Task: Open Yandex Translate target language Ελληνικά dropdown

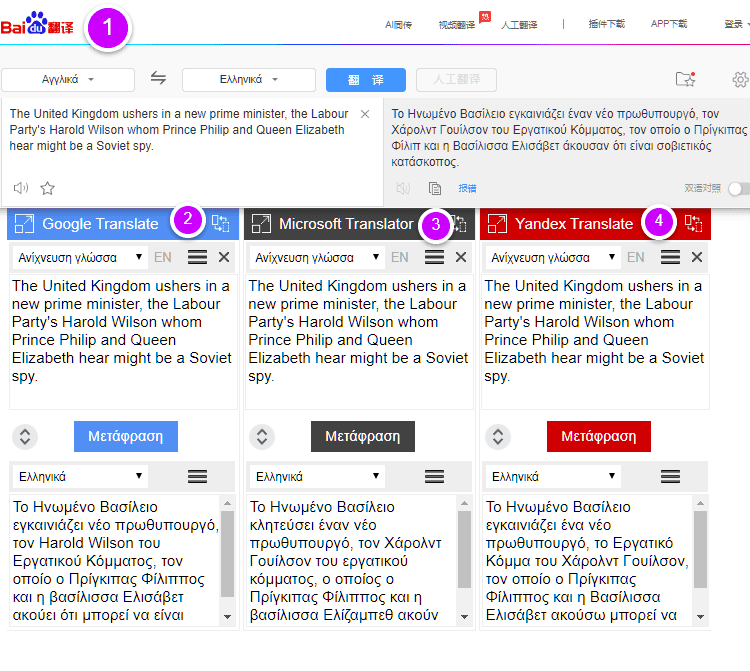Action: (x=553, y=476)
